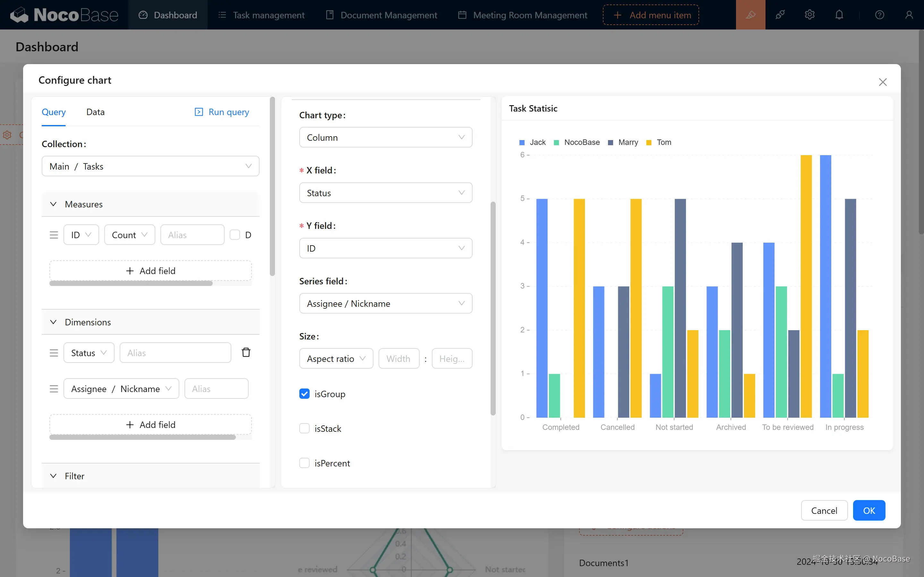Open the settings gear in top bar
Image resolution: width=924 pixels, height=577 pixels.
(809, 15)
